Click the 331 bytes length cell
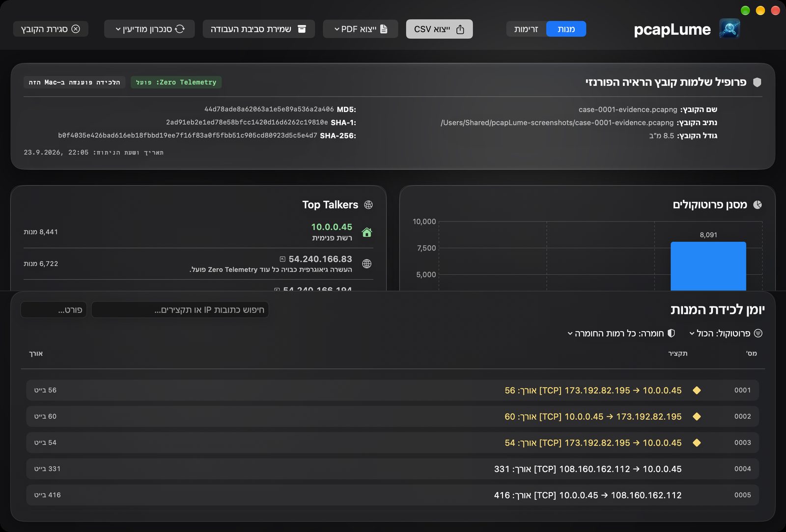The height and width of the screenshot is (532, 786). click(47, 469)
